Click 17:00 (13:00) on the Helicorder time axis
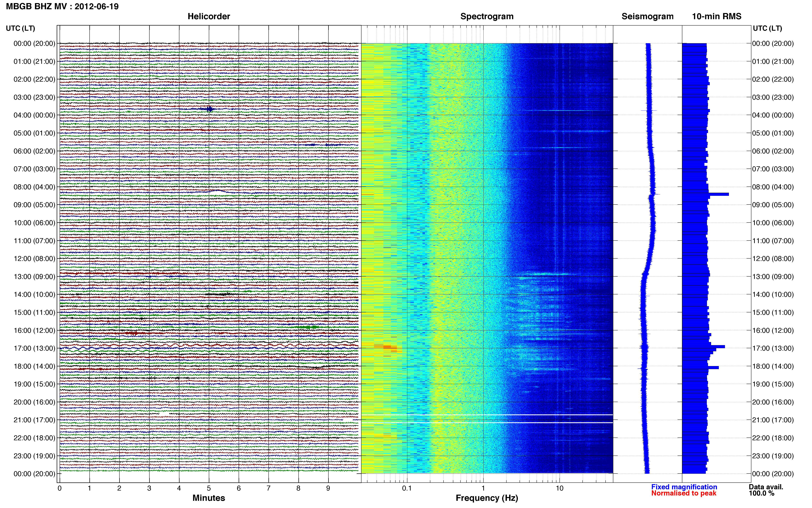The height and width of the screenshot is (508, 812). pyautogui.click(x=34, y=348)
